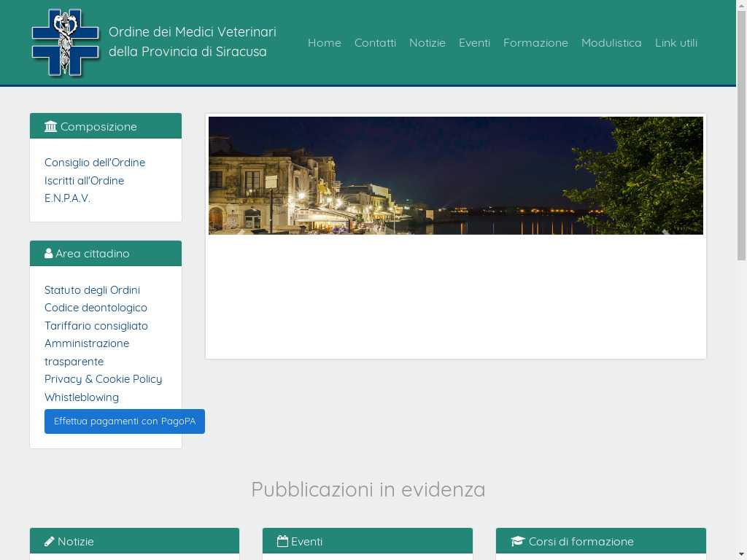Open Tariffario consigliato link
This screenshot has height=560, width=747.
[x=96, y=326]
